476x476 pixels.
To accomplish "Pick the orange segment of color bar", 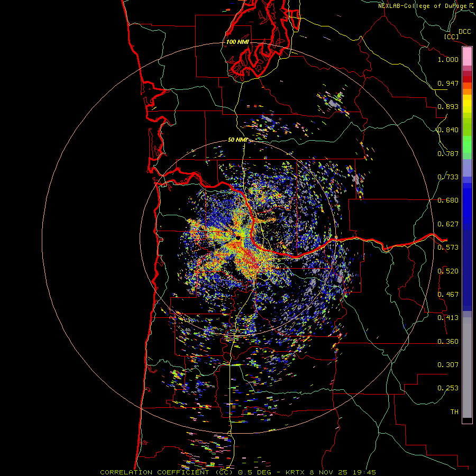I will coord(467,91).
